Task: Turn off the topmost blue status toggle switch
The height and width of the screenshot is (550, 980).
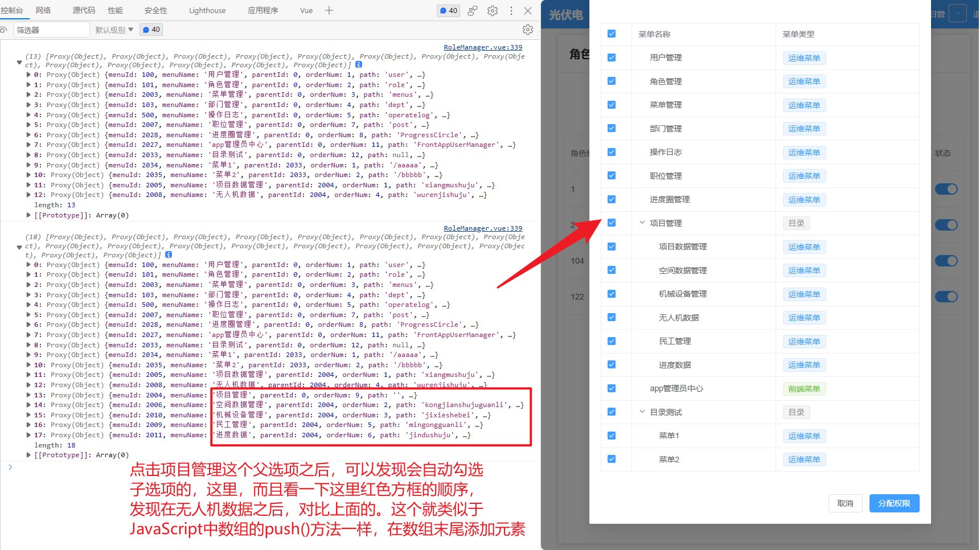Action: click(946, 188)
